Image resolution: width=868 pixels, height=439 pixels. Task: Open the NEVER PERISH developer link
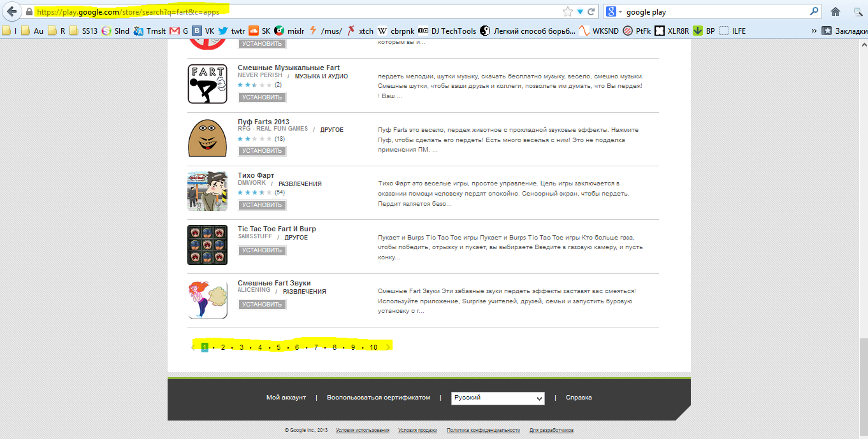click(260, 75)
